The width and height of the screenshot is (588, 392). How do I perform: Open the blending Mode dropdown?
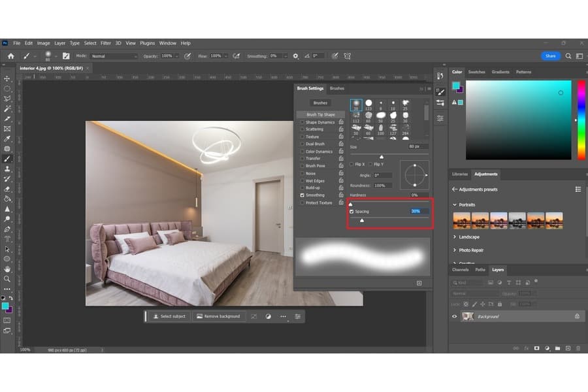[114, 56]
